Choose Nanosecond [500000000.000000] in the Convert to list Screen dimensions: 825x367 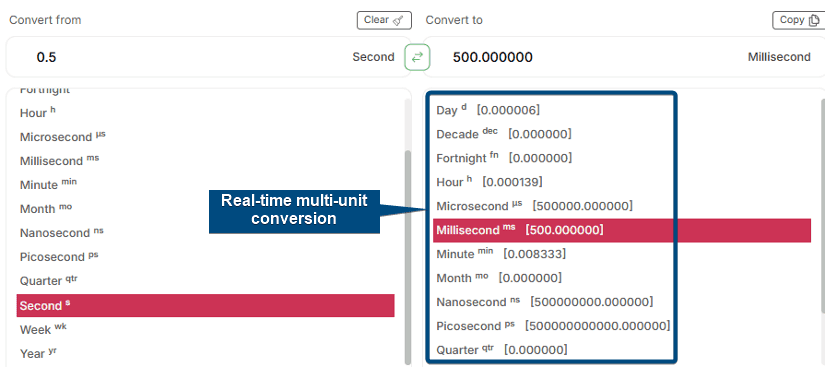[x=622, y=302]
